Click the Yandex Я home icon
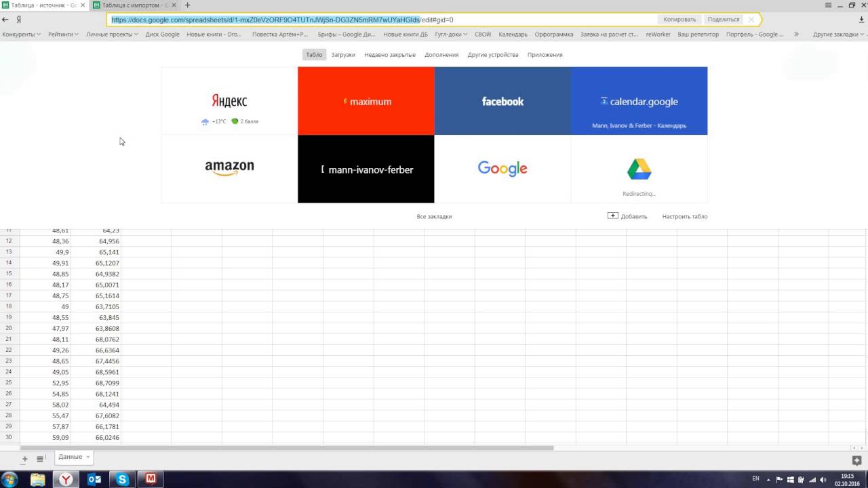This screenshot has width=868, height=488. (18, 20)
